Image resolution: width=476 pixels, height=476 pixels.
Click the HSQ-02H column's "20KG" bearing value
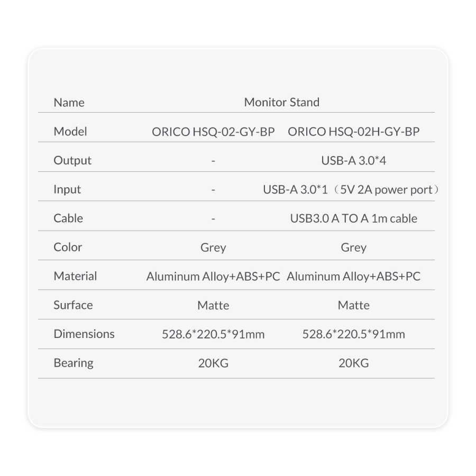[x=353, y=363]
